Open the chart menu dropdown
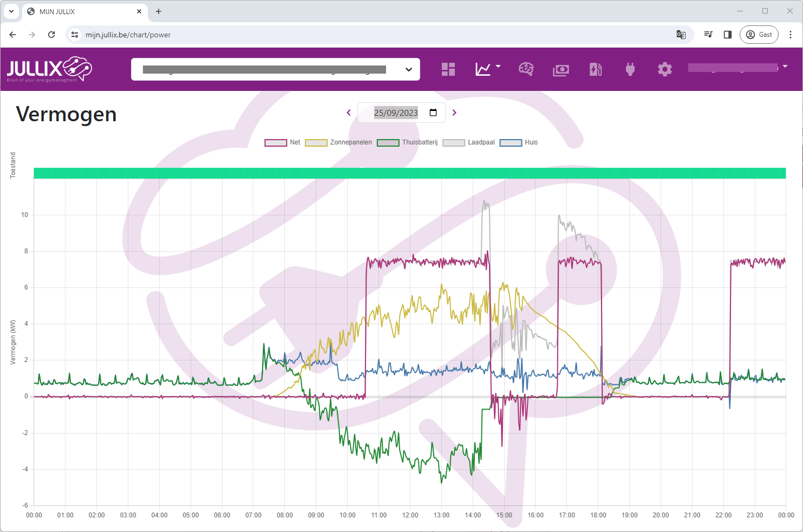 tap(487, 69)
